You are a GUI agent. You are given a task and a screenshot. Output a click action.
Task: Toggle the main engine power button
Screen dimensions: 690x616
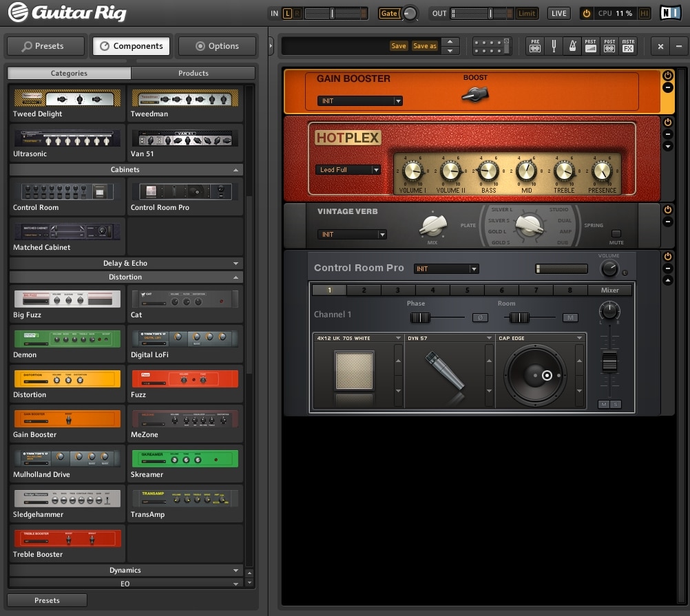[x=587, y=13]
